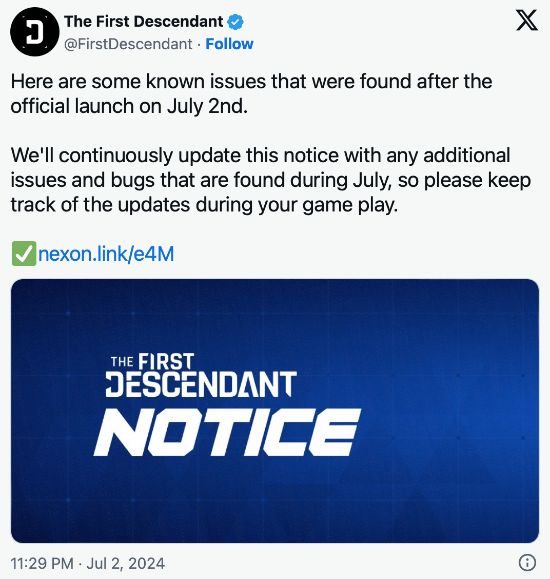Click the green checkmark emoji

24,254
